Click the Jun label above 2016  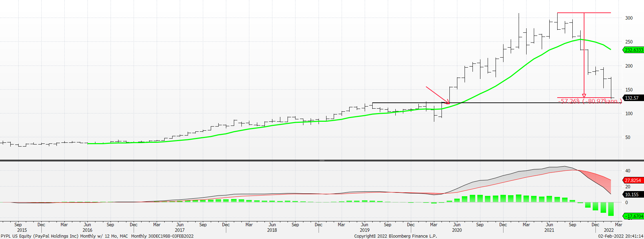click(x=87, y=225)
